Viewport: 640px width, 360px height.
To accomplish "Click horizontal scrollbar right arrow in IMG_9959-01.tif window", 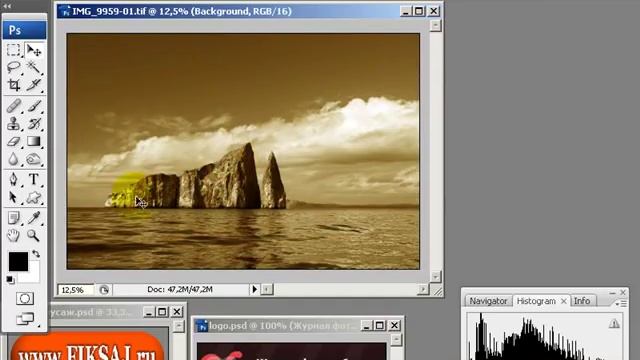I will click(x=423, y=289).
